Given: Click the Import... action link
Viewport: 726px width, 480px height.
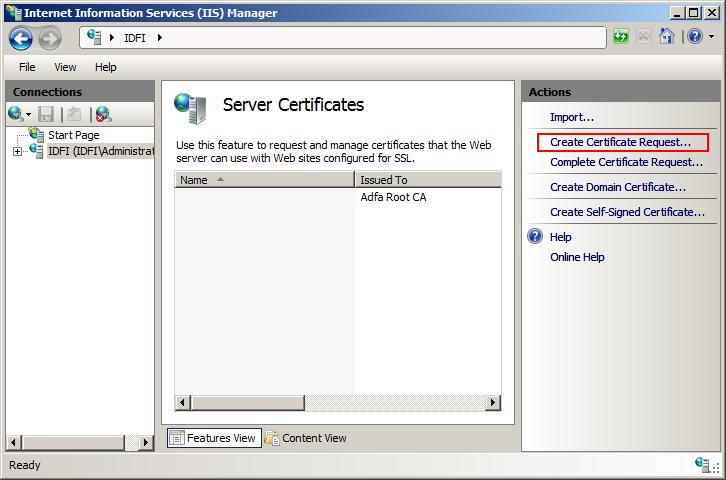Looking at the screenshot, I should (572, 118).
